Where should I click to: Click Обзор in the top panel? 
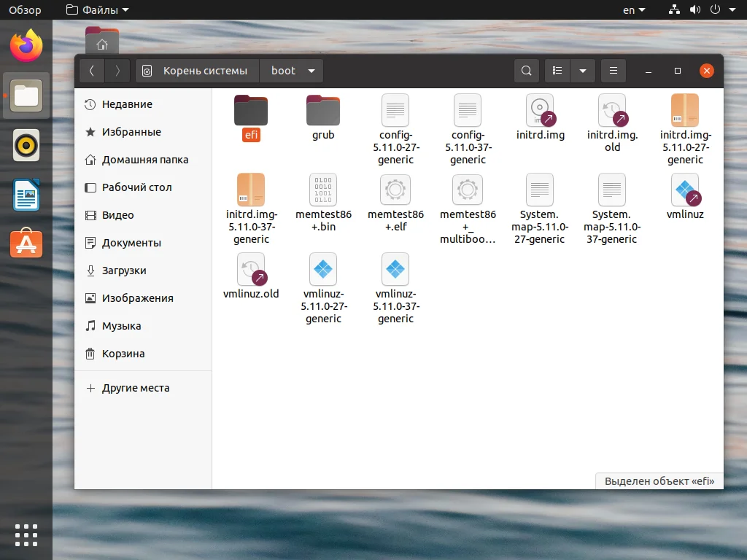pyautogui.click(x=25, y=10)
